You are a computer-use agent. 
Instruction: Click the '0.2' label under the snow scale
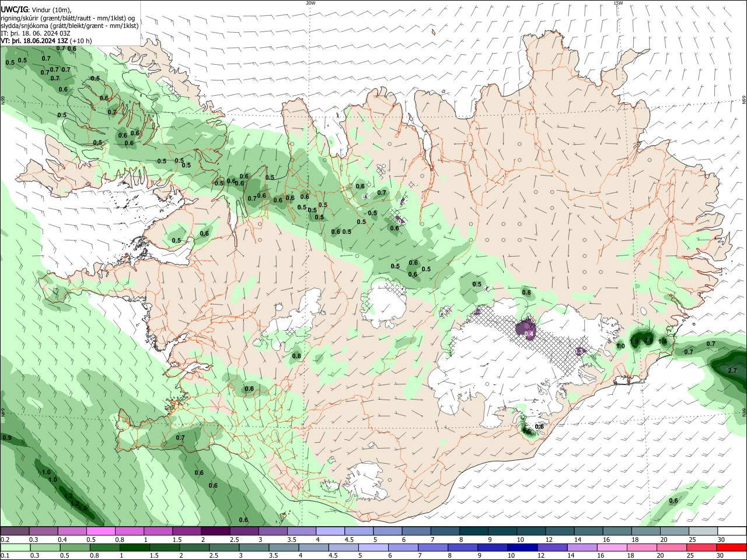coord(5,540)
